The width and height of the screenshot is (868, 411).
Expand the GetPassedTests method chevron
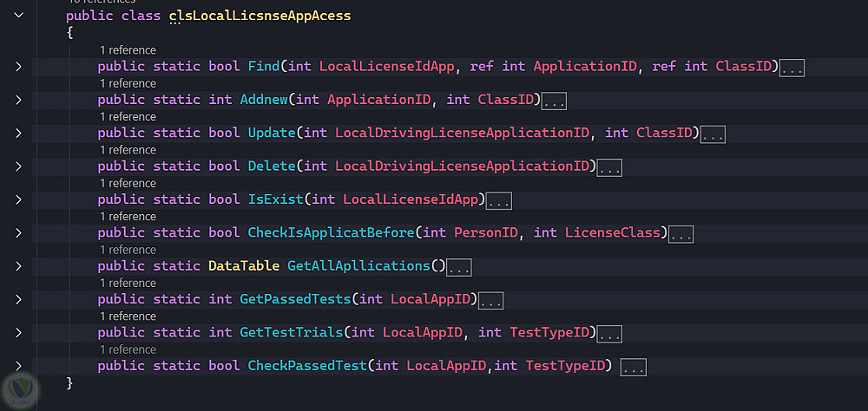[19, 299]
